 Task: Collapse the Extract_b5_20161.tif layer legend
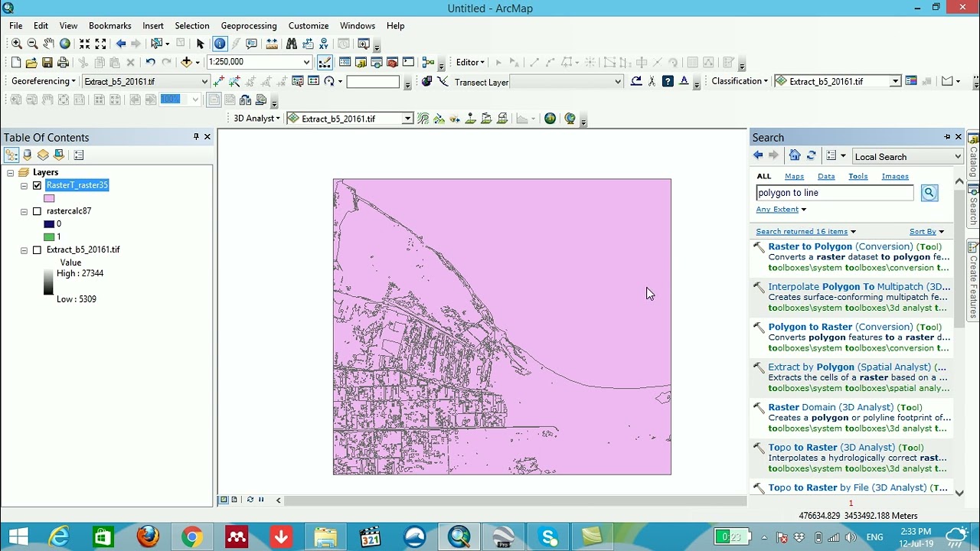(x=24, y=250)
